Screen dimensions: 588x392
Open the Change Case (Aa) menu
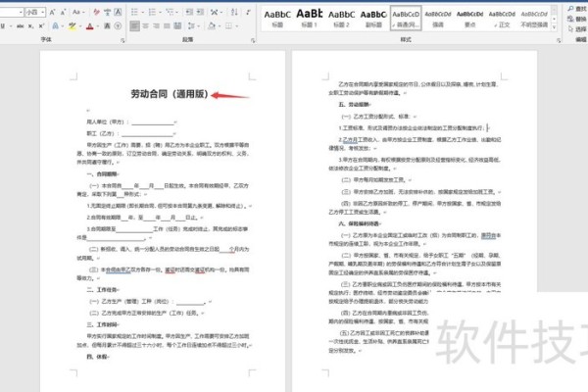(77, 13)
